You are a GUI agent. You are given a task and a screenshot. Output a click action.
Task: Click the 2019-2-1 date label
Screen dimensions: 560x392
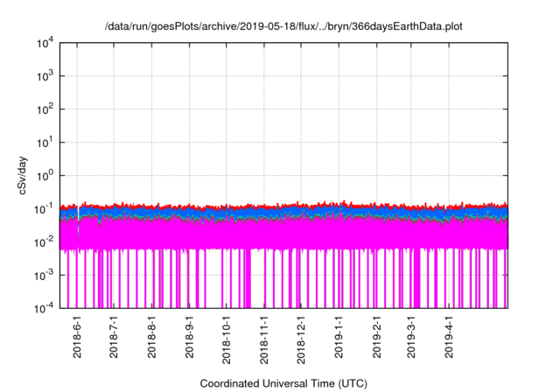377,337
